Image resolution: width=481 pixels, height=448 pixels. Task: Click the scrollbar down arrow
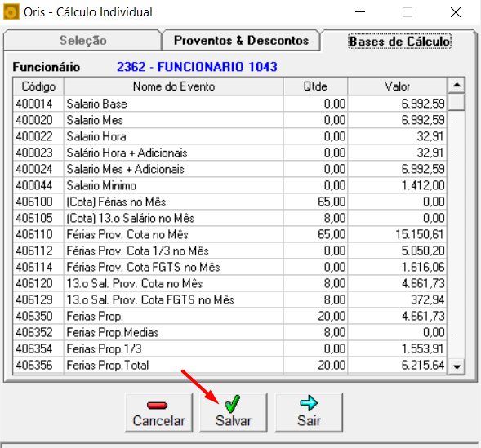click(457, 366)
